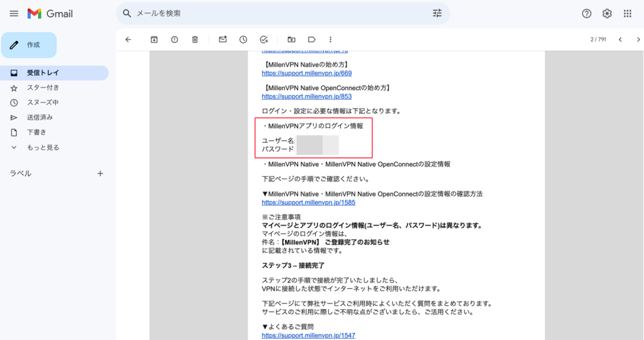The image size is (644, 340).
Task: Click the back arrow to return to inbox
Action: 128,40
